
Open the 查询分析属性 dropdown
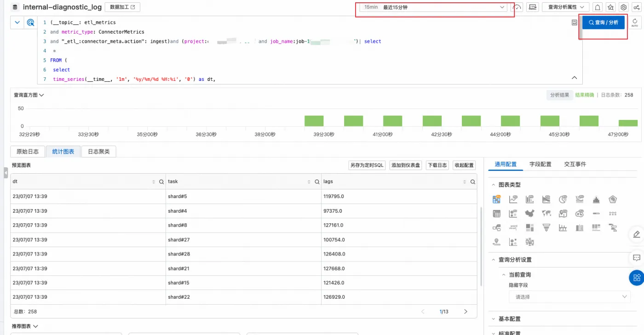565,7
